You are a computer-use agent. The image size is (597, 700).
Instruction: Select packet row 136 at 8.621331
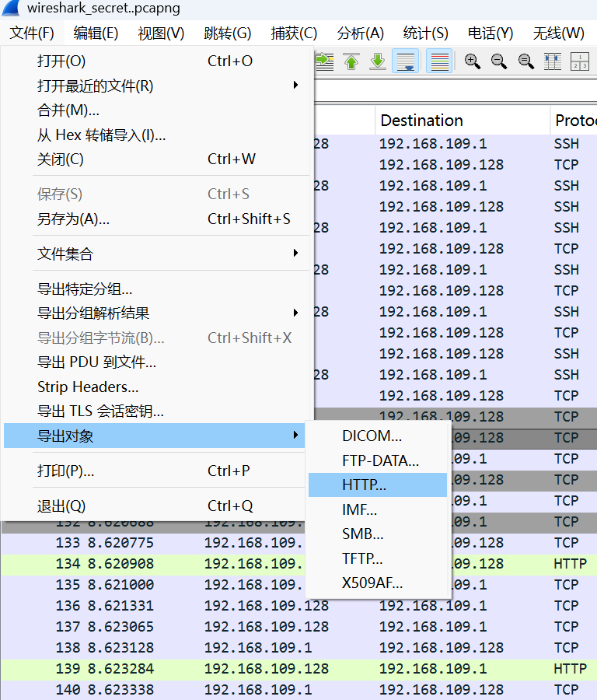(298, 606)
